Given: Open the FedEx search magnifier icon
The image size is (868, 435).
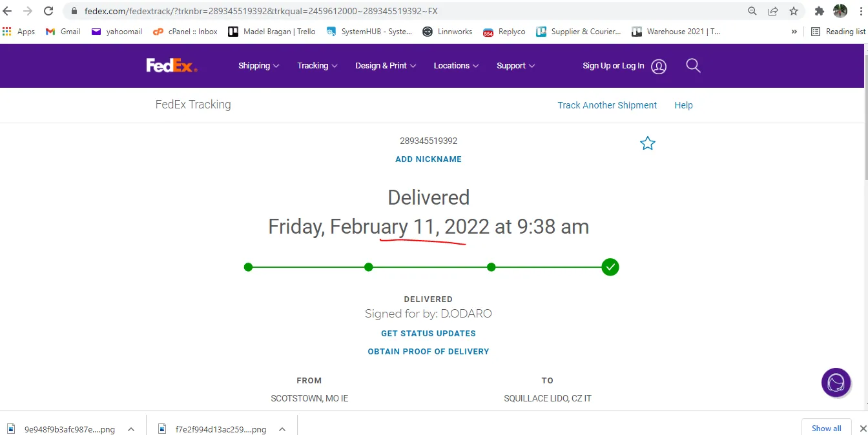Looking at the screenshot, I should (x=693, y=65).
